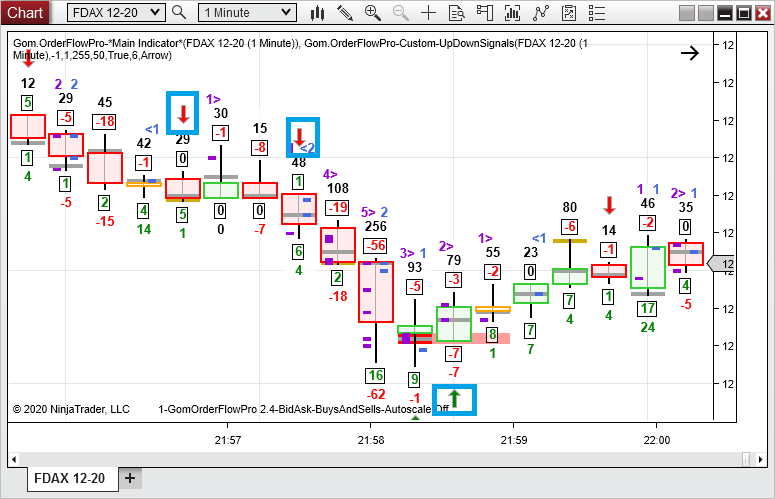Click the zoom in icon
The image size is (775, 499).
[373, 13]
